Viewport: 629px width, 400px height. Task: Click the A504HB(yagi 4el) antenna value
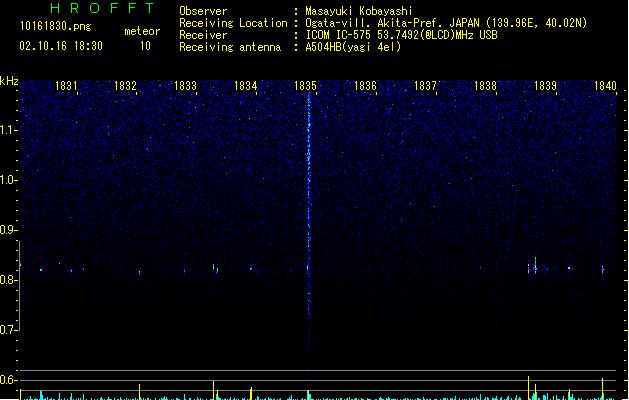353,47
